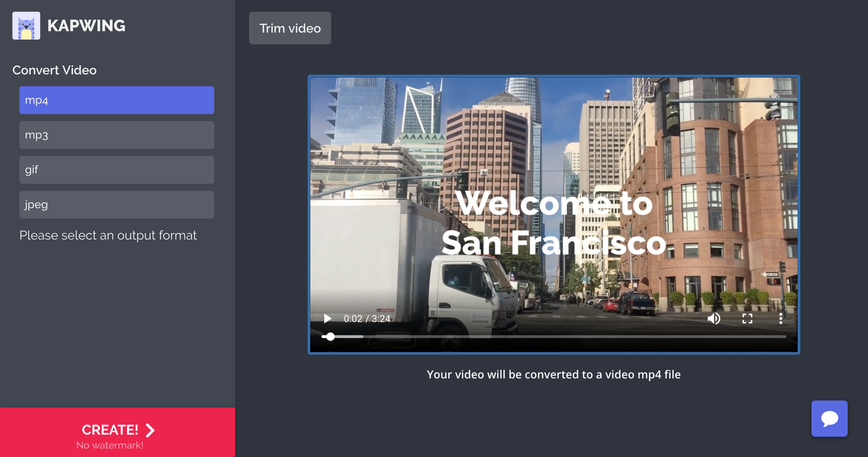Click the Convert Video heading
This screenshot has height=457, width=868.
coord(54,70)
